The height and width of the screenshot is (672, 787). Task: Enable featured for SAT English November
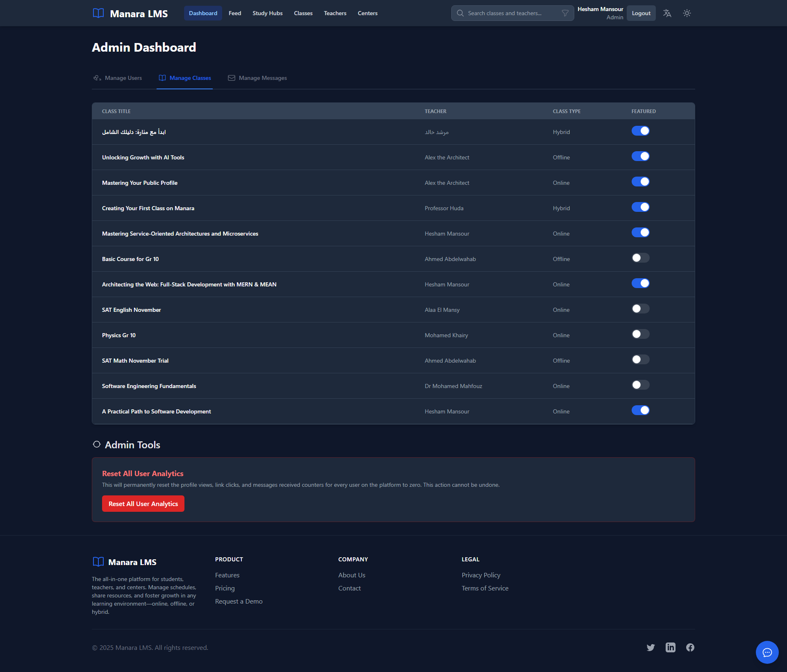tap(640, 309)
